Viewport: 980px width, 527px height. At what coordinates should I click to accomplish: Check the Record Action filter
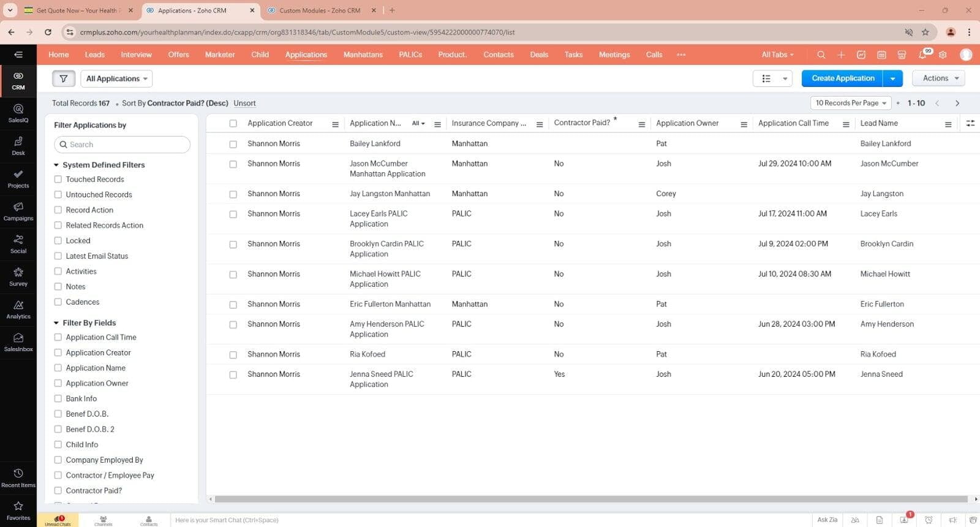(58, 210)
